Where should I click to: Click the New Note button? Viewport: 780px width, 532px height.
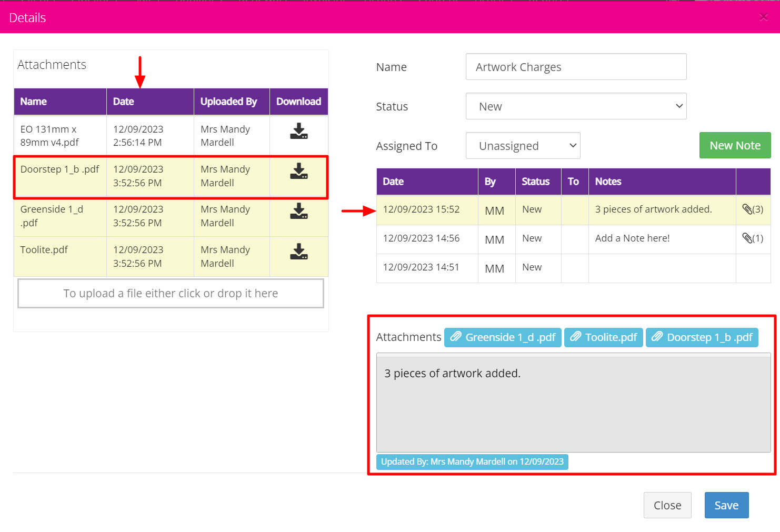point(735,145)
